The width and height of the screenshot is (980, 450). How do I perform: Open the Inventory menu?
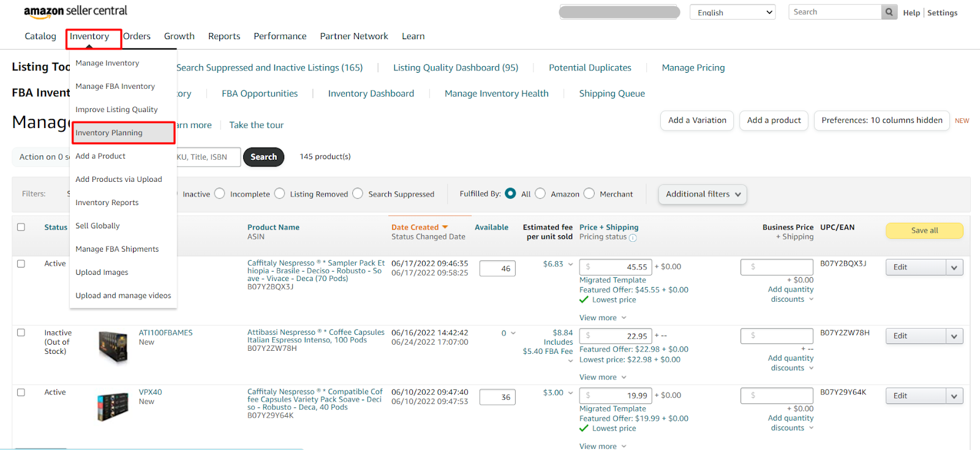tap(89, 36)
